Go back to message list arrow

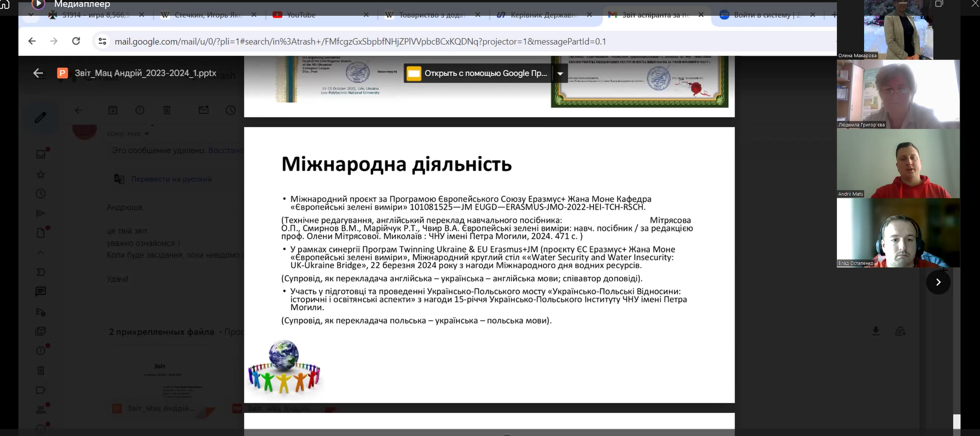[78, 110]
